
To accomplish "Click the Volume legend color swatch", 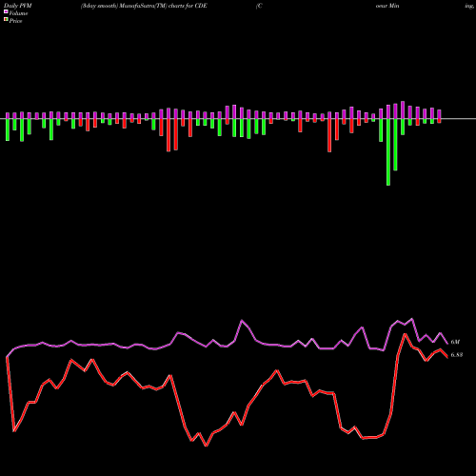I will pyautogui.click(x=6, y=12).
